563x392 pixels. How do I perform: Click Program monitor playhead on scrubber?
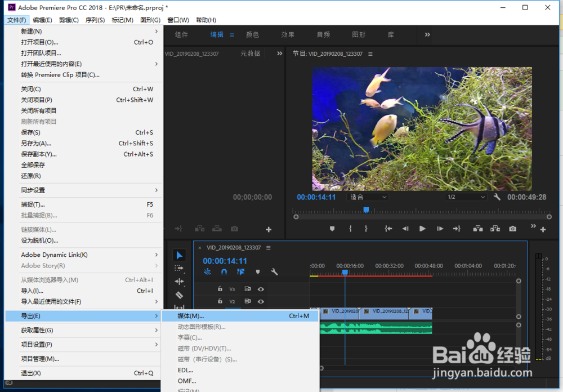[366, 210]
